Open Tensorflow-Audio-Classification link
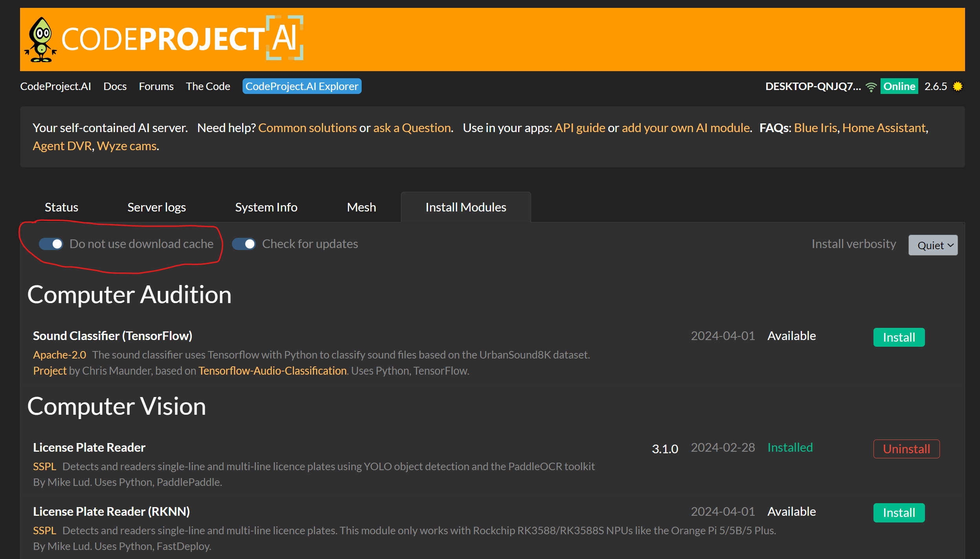Screen dimensions: 980x559 tap(272, 371)
